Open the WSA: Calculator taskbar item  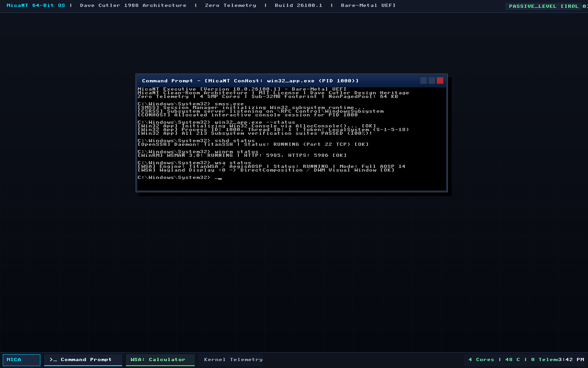tap(160, 360)
